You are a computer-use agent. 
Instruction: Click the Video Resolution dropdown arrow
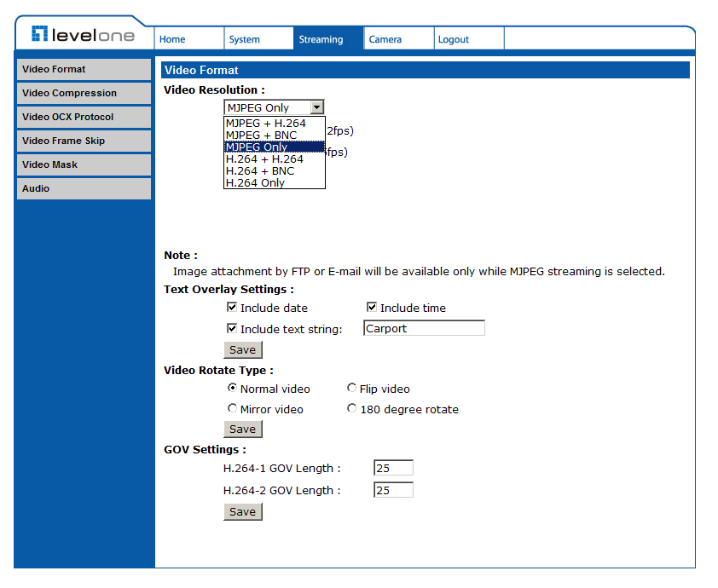coord(317,107)
